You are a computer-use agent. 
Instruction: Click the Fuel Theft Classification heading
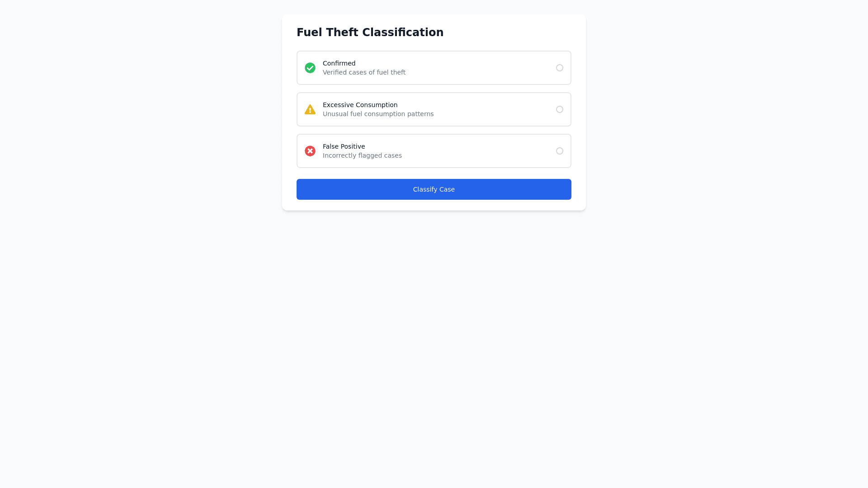click(370, 33)
